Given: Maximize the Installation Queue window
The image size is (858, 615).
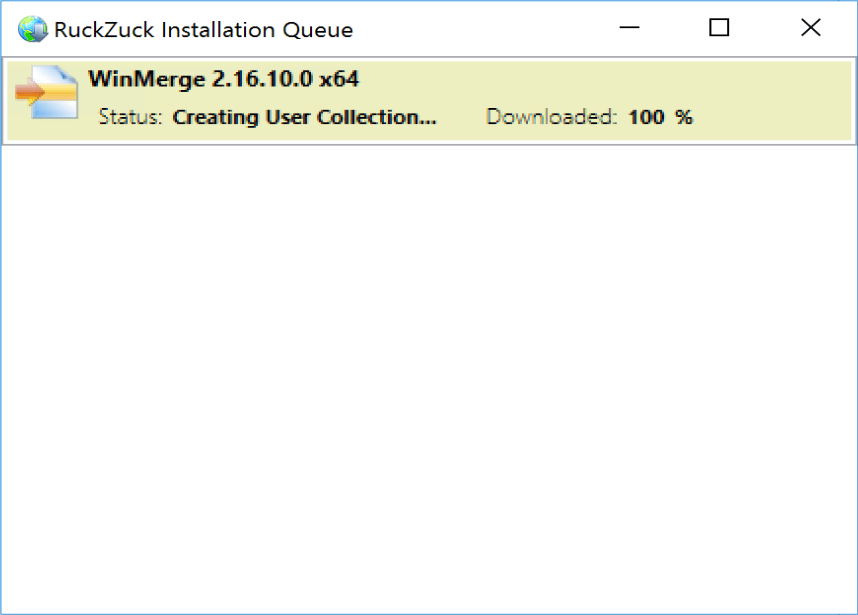Looking at the screenshot, I should click(x=719, y=29).
